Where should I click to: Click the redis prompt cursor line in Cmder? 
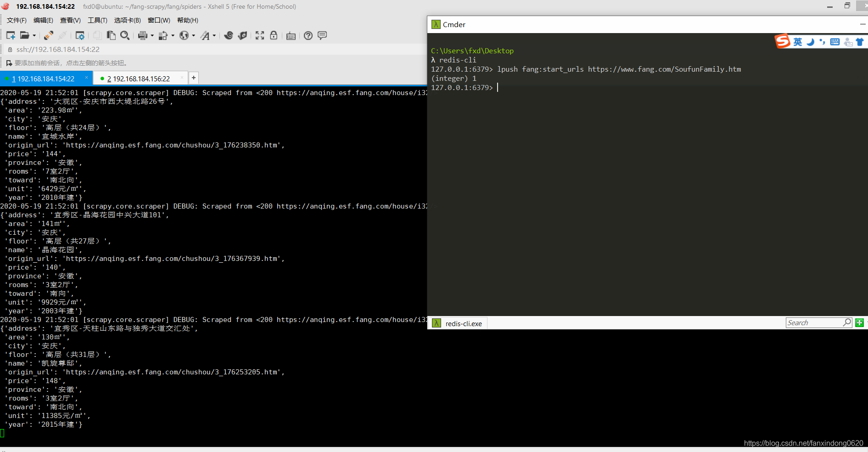click(465, 87)
